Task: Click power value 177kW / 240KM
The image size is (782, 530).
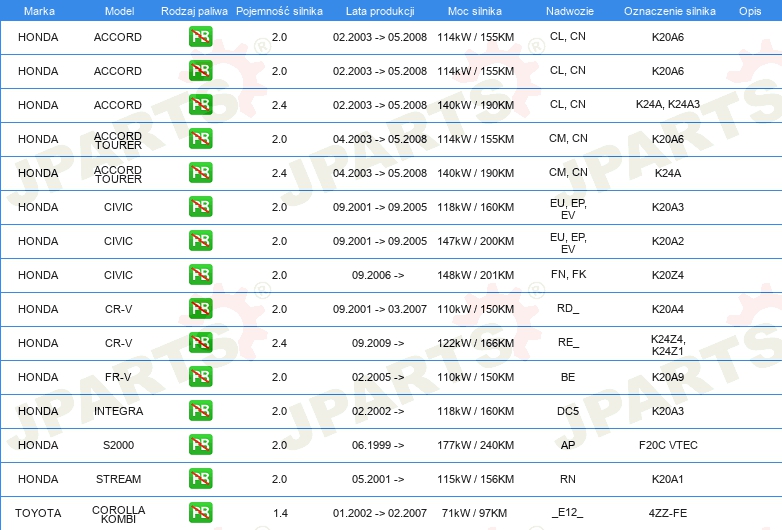Action: point(475,445)
